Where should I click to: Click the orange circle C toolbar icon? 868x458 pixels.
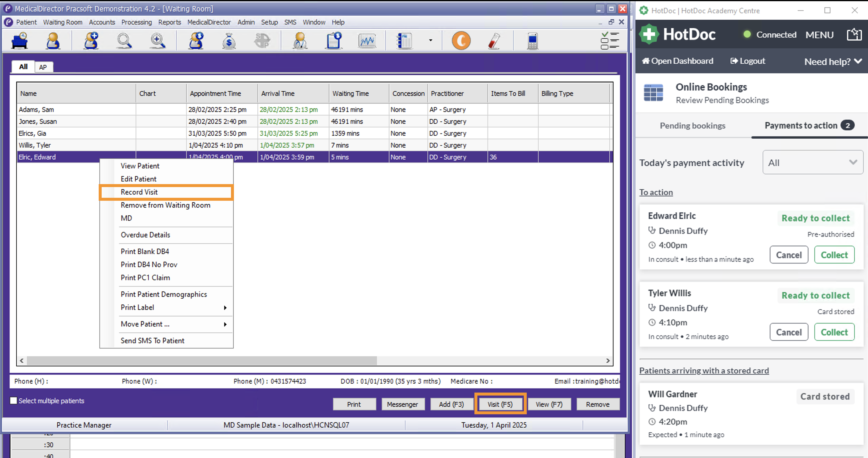pos(461,41)
